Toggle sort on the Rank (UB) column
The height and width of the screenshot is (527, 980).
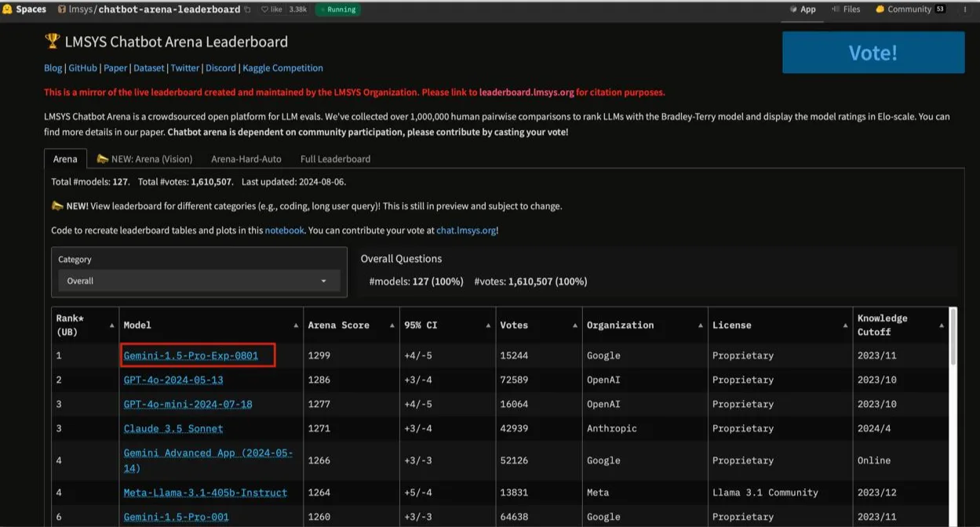pos(111,325)
